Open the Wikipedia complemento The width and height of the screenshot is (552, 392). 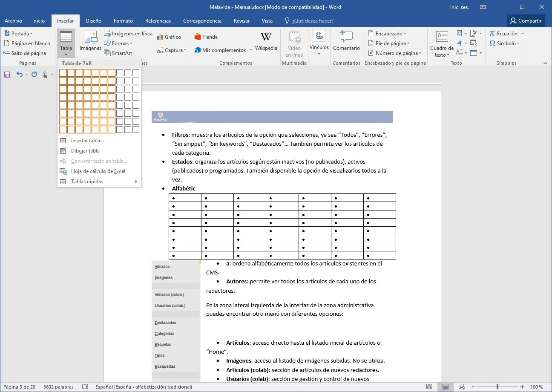(266, 43)
